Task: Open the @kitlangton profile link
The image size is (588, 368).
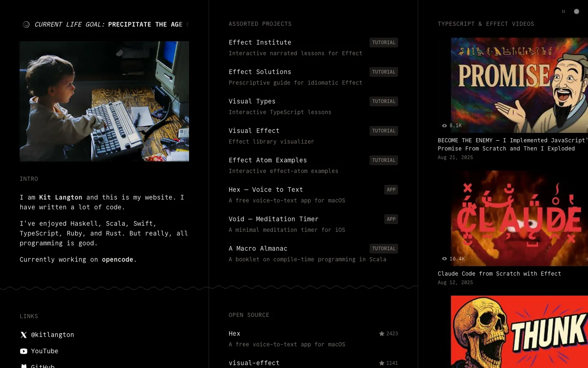Action: tap(53, 335)
